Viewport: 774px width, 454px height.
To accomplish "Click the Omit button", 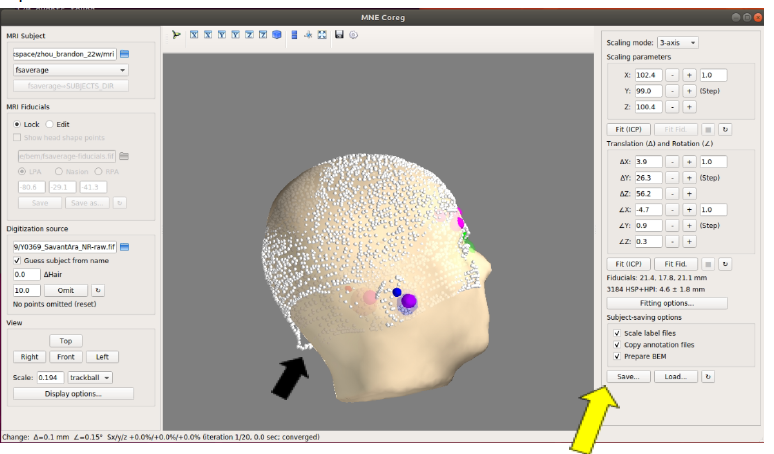I will (66, 290).
